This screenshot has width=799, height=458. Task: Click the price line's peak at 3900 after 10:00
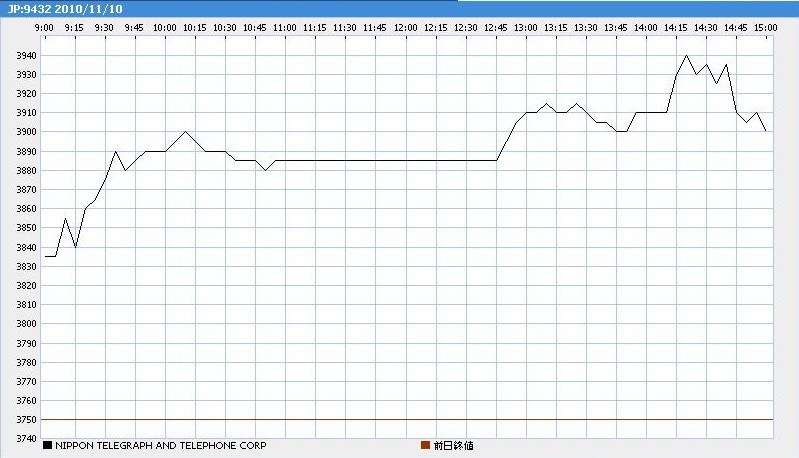[185, 132]
